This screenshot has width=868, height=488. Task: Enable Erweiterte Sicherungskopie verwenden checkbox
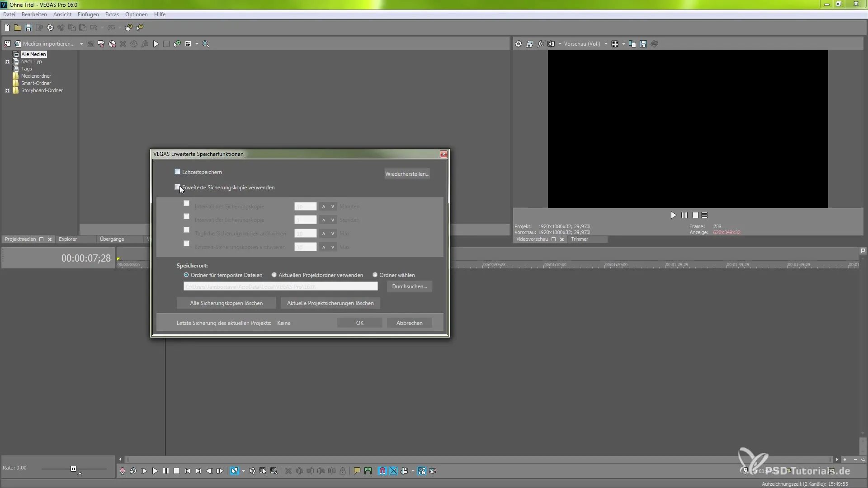178,187
